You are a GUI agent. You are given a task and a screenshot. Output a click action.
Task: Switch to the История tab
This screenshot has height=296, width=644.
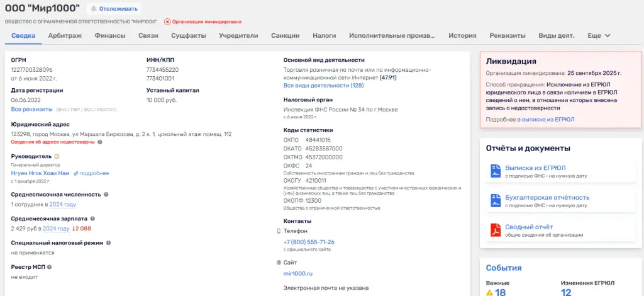click(462, 35)
